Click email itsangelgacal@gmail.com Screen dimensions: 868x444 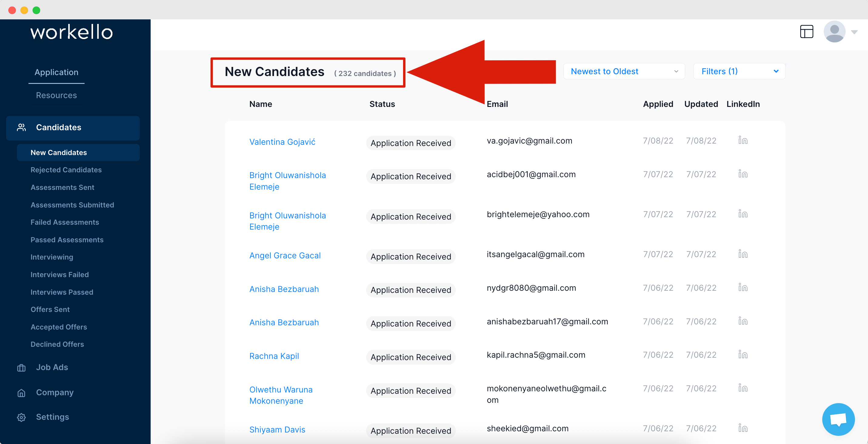tap(536, 254)
